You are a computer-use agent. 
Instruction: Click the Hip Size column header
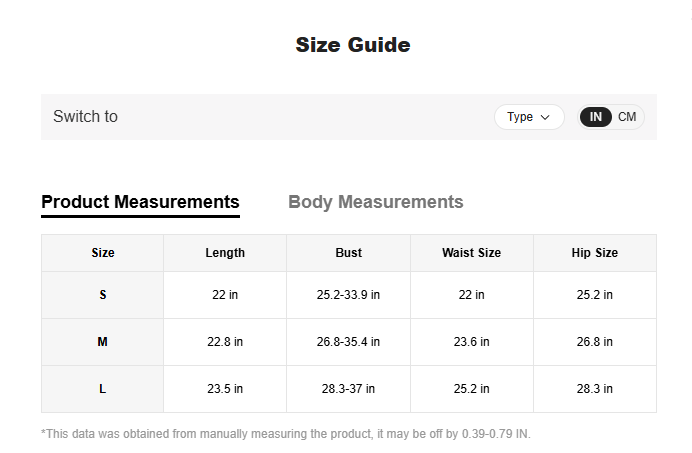tap(594, 253)
